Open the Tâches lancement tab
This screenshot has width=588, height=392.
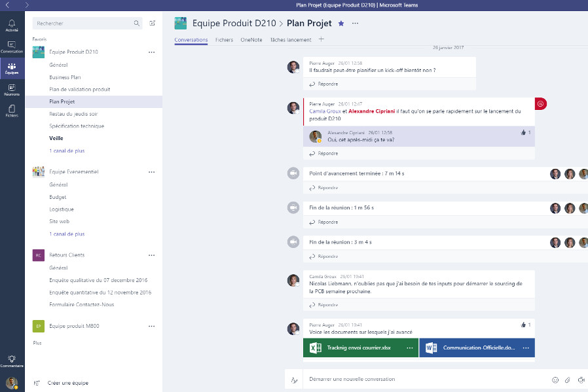point(291,40)
